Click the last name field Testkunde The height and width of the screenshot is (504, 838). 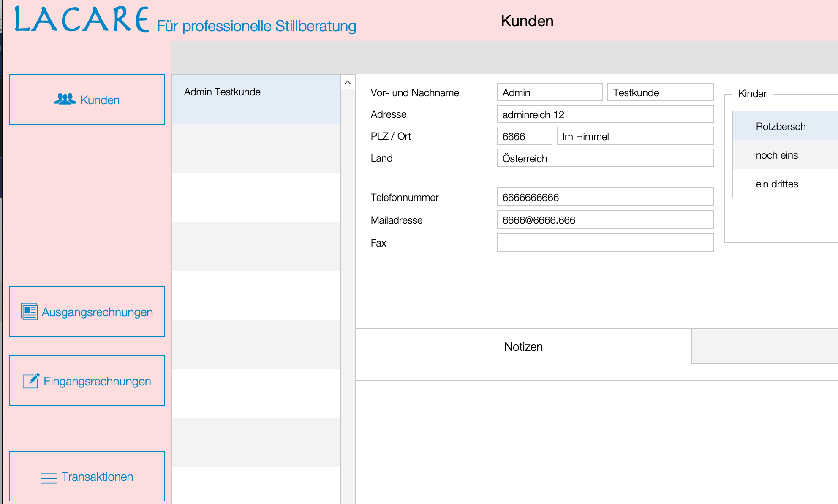(x=660, y=92)
